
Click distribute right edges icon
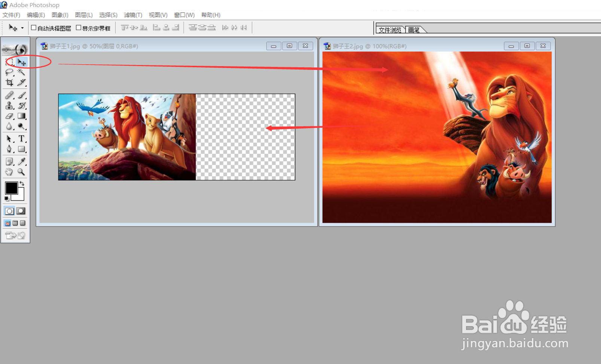coord(244,28)
